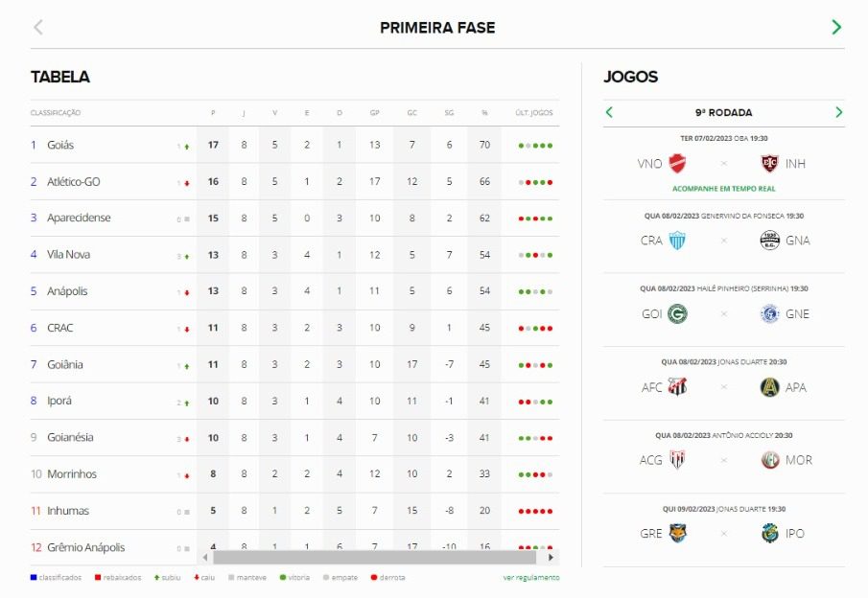This screenshot has width=868, height=598.
Task: Click the Atlético-GO team crest
Action: [x=678, y=460]
